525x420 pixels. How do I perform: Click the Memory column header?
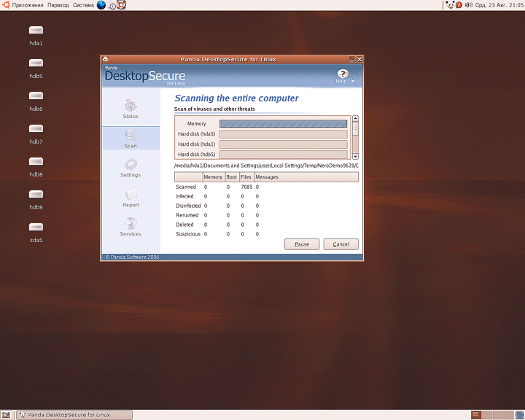(x=213, y=177)
